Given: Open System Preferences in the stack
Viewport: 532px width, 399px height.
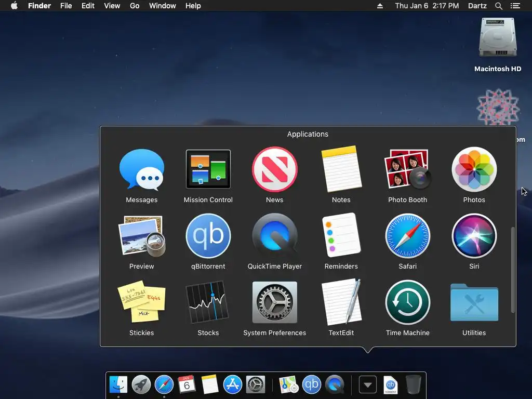Looking at the screenshot, I should pyautogui.click(x=274, y=302).
